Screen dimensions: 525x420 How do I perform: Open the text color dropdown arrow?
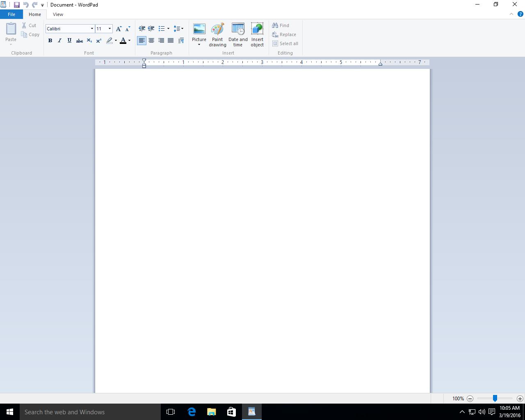click(x=129, y=41)
